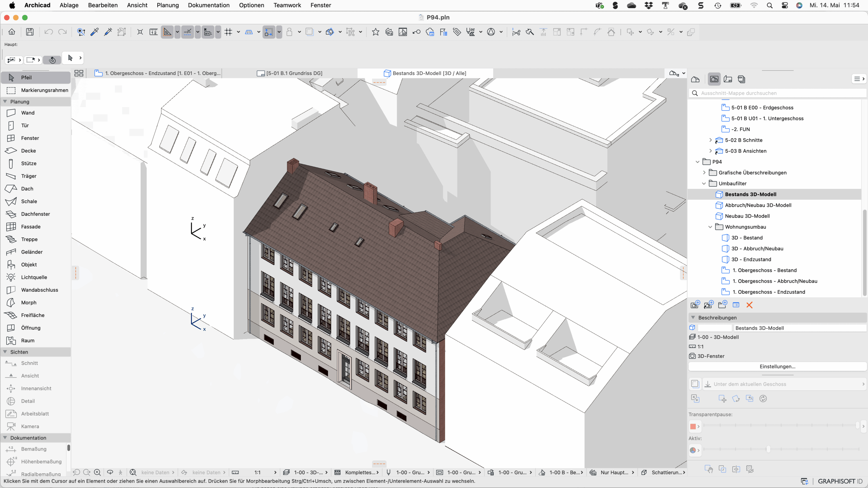The height and width of the screenshot is (488, 868).
Task: Click the pipette pick-up parameters icon
Action: [x=95, y=32]
